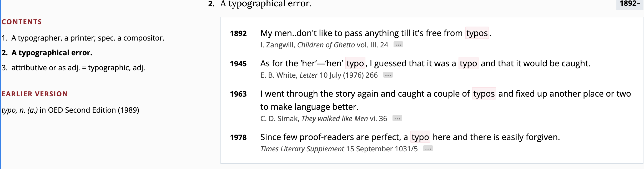Select the 1892 quotation year label
Viewport: 644px width, 169px height.
pyautogui.click(x=238, y=33)
